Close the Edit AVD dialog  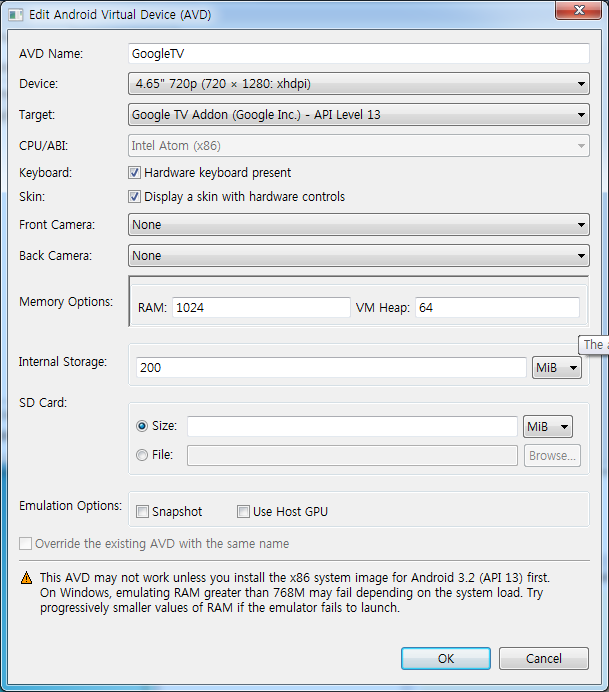(579, 10)
